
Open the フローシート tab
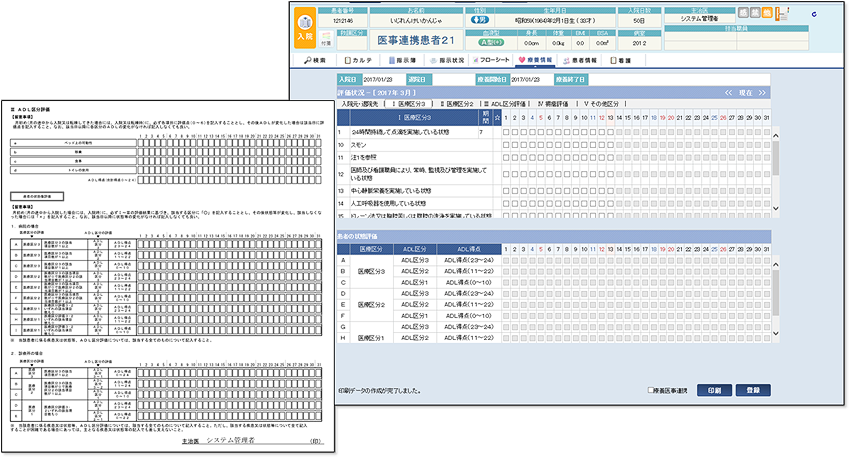point(491,60)
